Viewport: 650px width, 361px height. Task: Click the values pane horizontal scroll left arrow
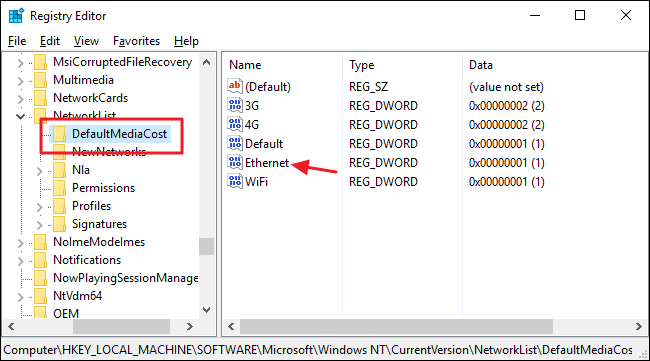[231, 327]
